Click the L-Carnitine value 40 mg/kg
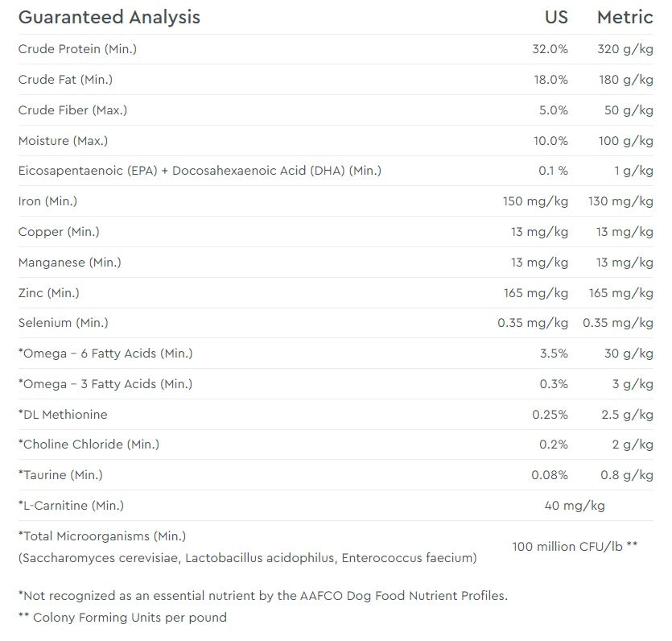The image size is (672, 641). click(575, 506)
